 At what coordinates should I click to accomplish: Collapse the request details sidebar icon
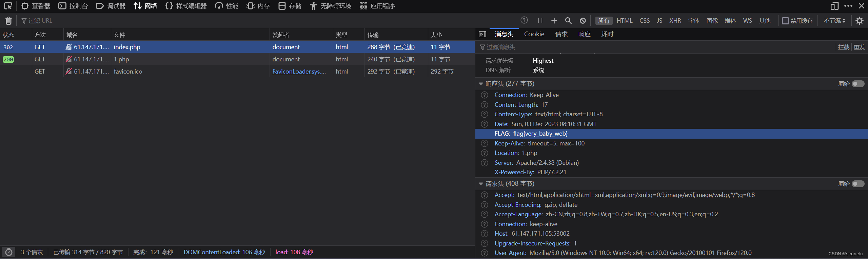pos(482,34)
